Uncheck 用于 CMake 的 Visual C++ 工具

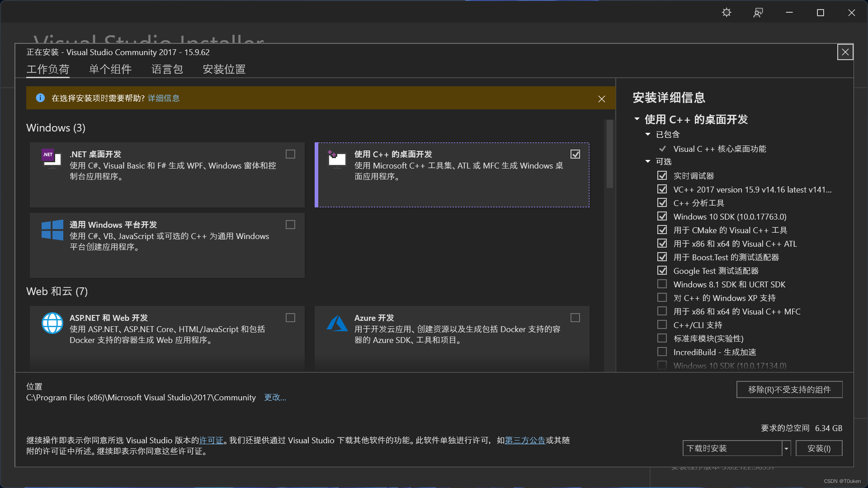click(x=662, y=230)
